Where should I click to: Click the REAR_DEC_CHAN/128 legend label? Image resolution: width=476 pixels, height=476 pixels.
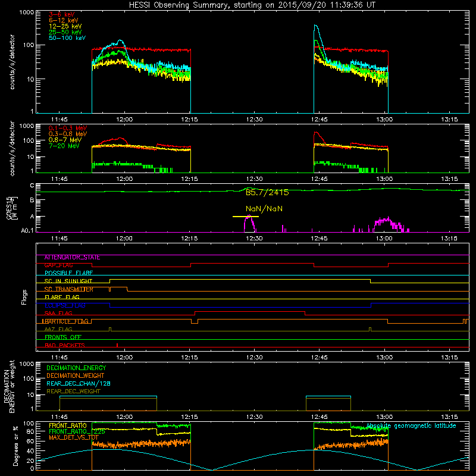click(x=79, y=384)
